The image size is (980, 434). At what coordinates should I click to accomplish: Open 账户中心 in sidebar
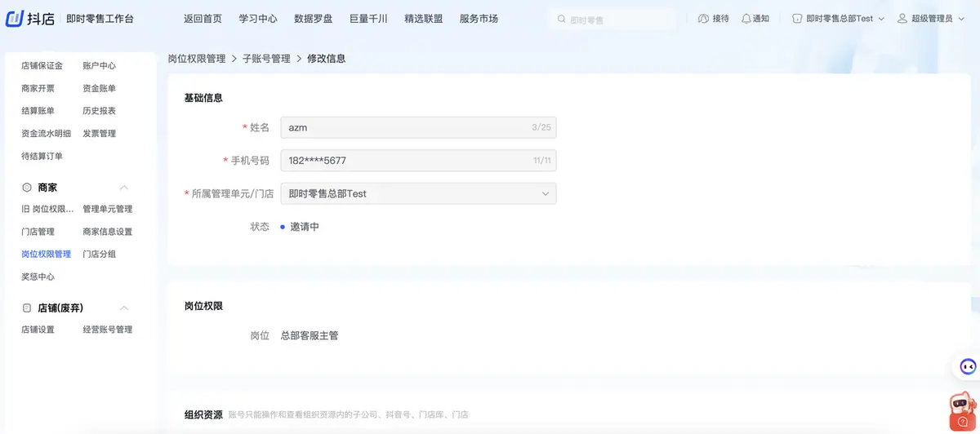[x=99, y=66]
